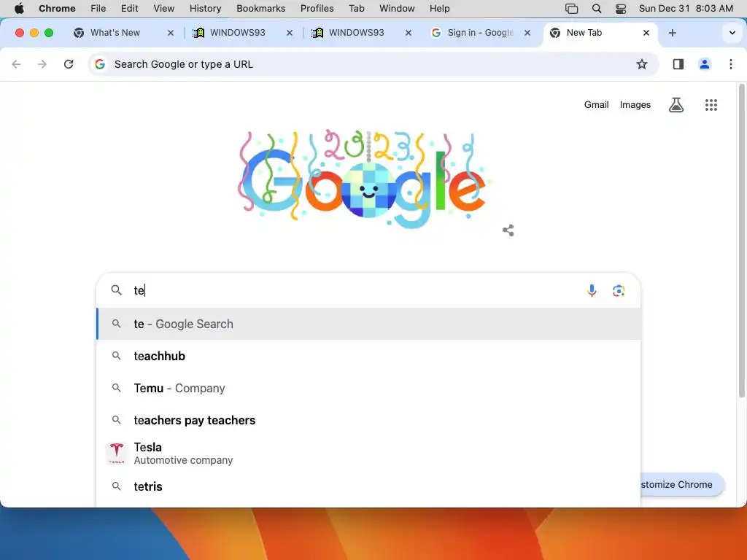Open Control Center in the menu bar
This screenshot has width=747, height=560.
click(x=621, y=9)
